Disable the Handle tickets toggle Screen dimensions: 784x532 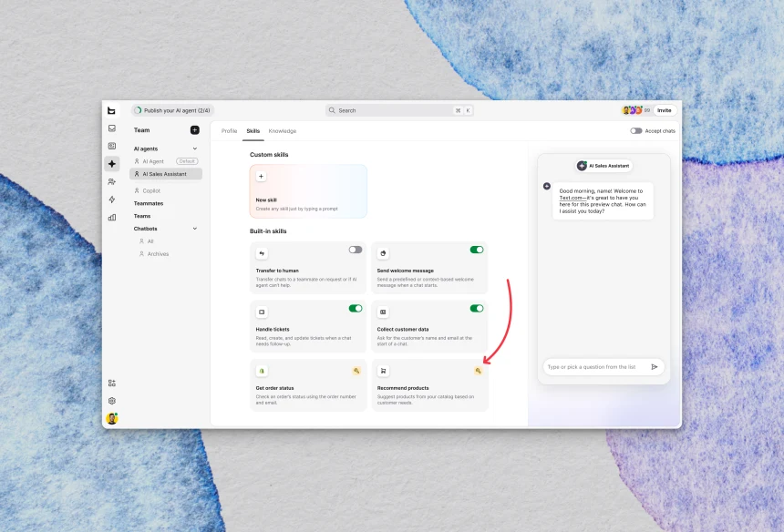pyautogui.click(x=356, y=308)
